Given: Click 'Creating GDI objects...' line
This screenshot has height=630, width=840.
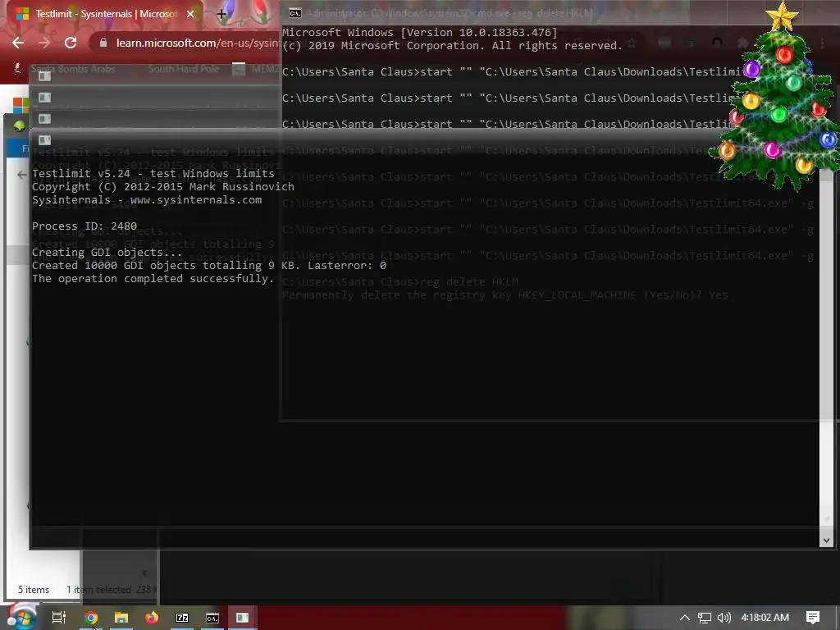Looking at the screenshot, I should click(x=107, y=253).
